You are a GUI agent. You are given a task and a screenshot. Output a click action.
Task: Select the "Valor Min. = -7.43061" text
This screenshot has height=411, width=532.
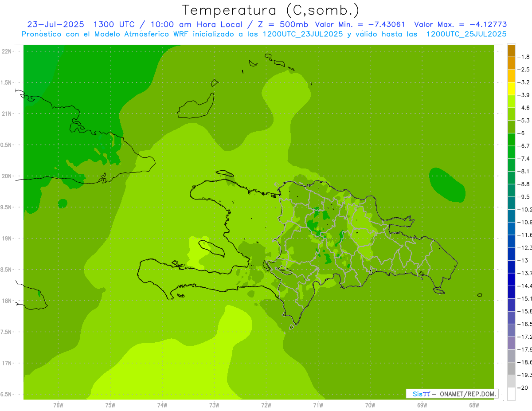(x=360, y=24)
